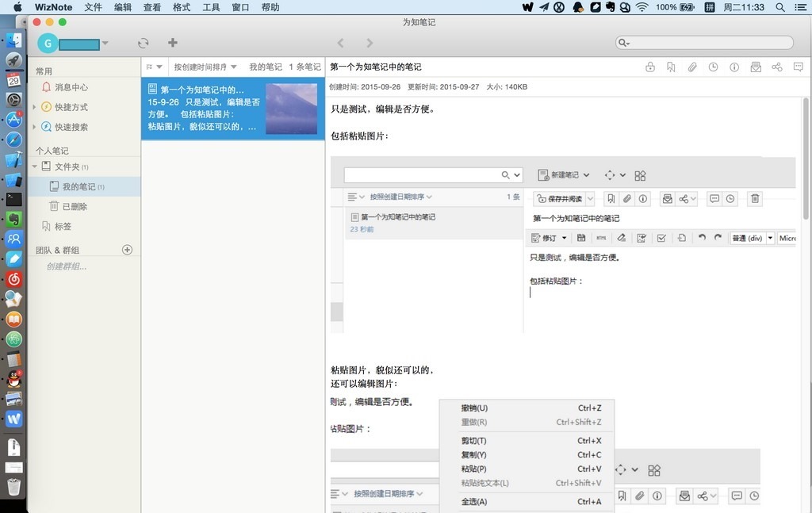Open the 编辑 menu
This screenshot has width=812, height=513.
pos(123,7)
